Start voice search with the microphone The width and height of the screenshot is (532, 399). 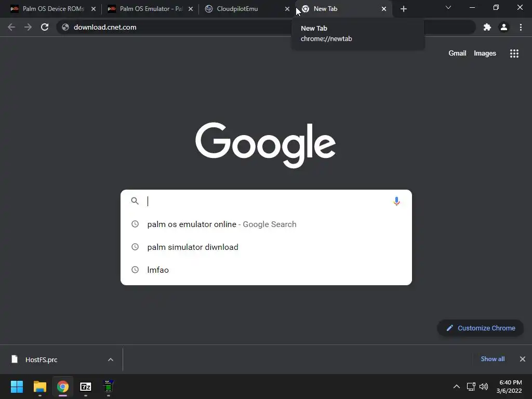pyautogui.click(x=396, y=201)
